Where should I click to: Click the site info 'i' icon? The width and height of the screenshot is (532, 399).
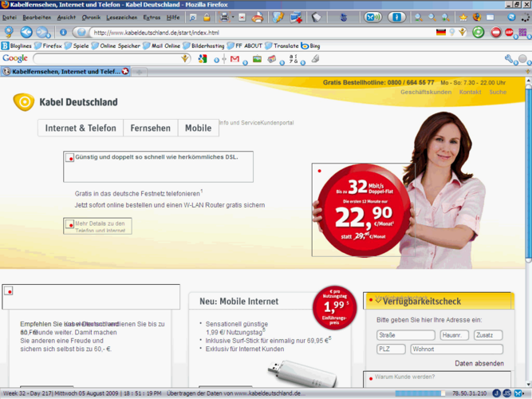coord(63,33)
